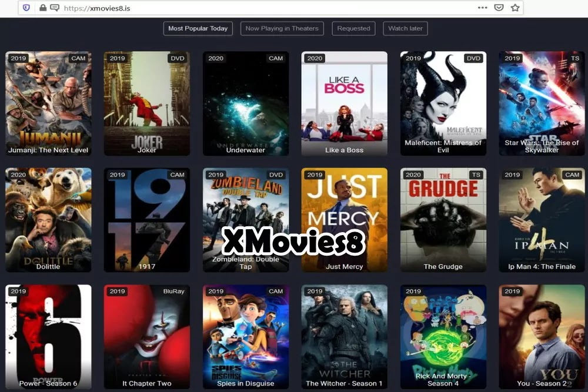Open Star Wars: The Rise of Skywalker poster
588x392 pixels.
(542, 103)
